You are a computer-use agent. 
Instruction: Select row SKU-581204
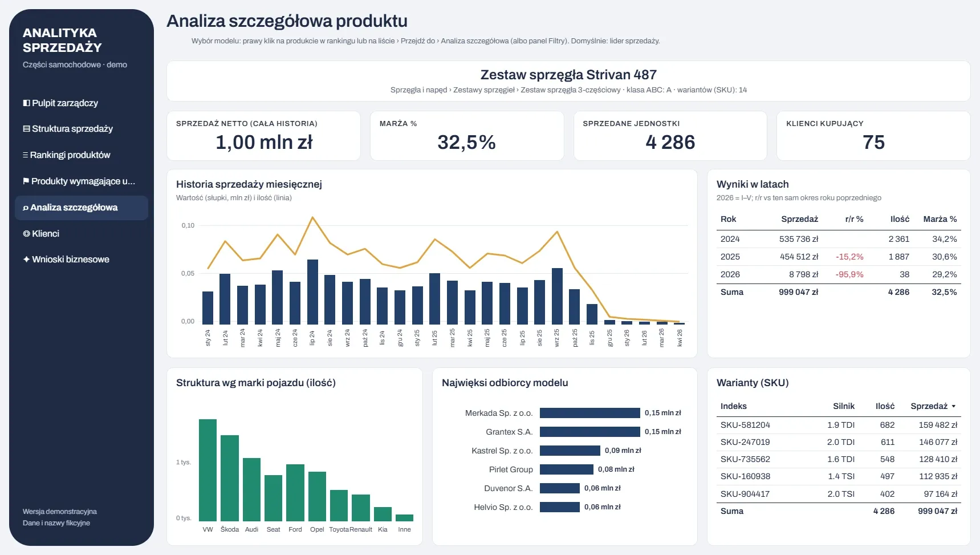pyautogui.click(x=839, y=425)
